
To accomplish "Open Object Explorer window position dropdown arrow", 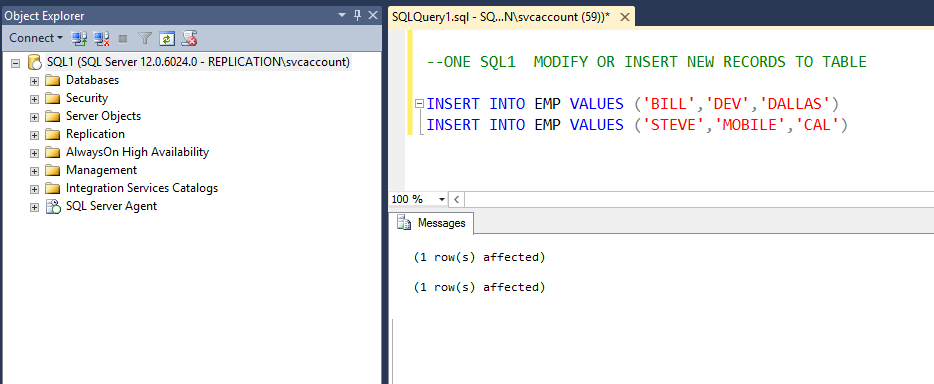I will (342, 15).
